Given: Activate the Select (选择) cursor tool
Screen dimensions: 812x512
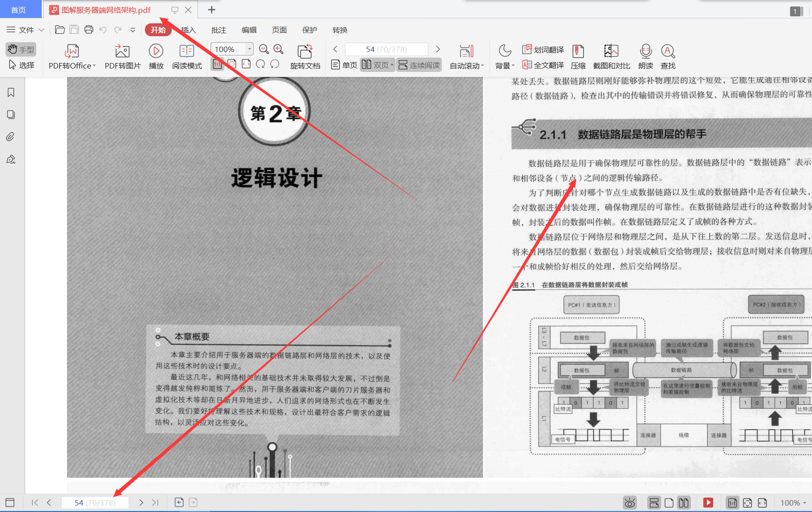Looking at the screenshot, I should pyautogui.click(x=21, y=65).
